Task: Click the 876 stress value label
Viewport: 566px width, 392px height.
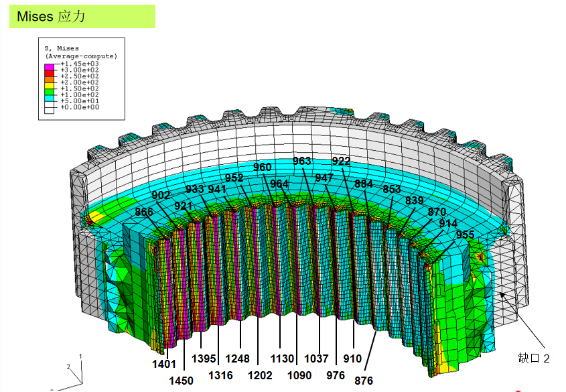Action: pos(364,381)
